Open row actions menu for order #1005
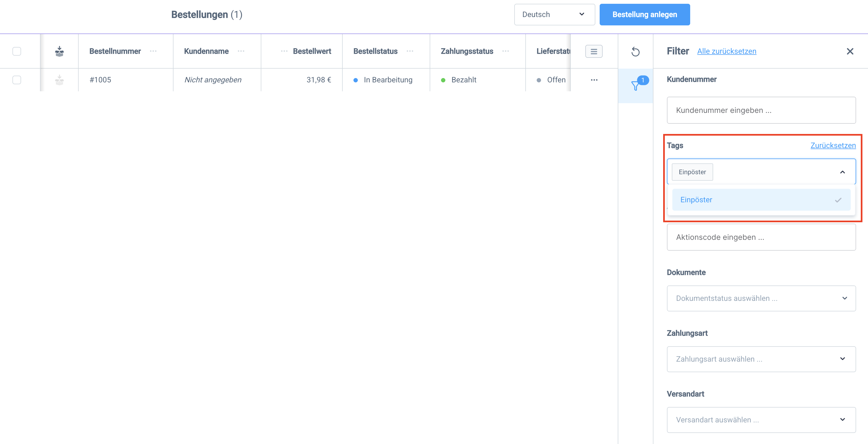868x444 pixels. [594, 80]
